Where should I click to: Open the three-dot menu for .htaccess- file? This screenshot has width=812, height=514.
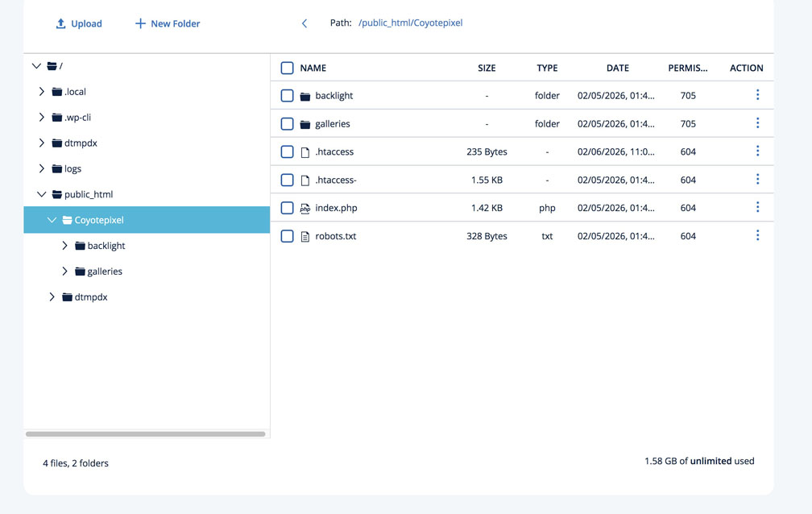click(757, 180)
